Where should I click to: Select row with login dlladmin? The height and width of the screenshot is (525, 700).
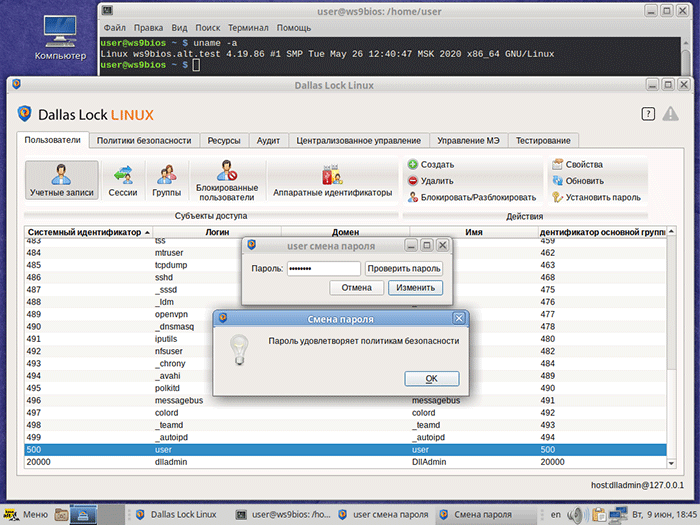(x=345, y=462)
